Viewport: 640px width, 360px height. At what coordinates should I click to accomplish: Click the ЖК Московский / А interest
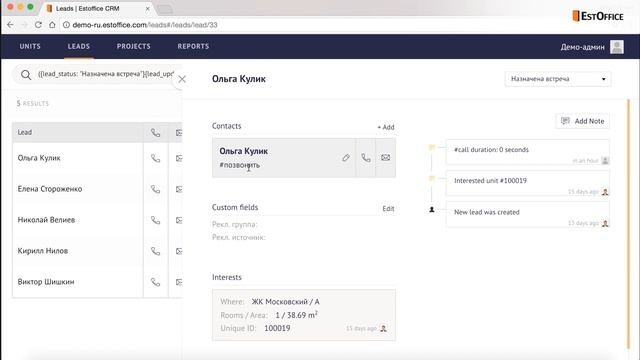pyautogui.click(x=285, y=302)
